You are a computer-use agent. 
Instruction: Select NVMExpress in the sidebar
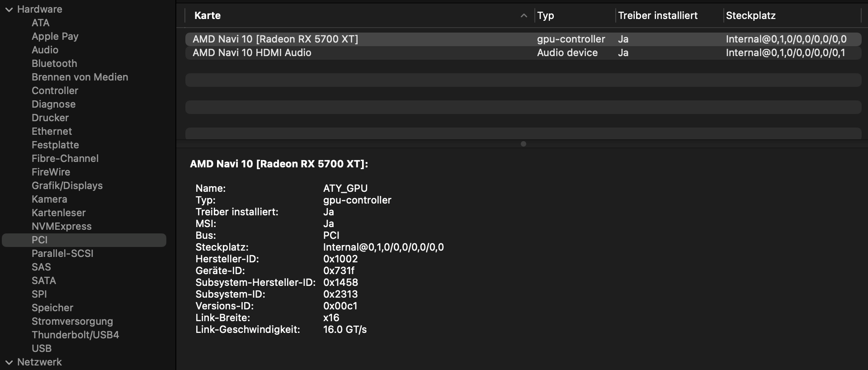click(61, 227)
